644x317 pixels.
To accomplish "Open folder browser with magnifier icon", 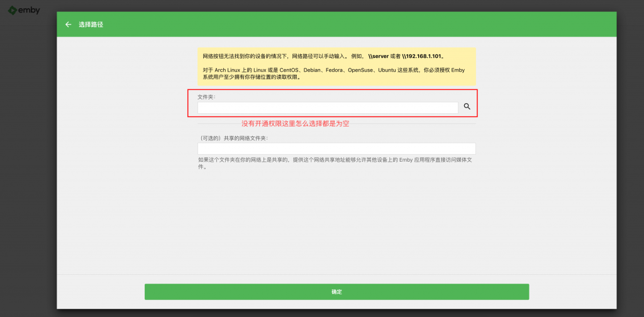I will pyautogui.click(x=467, y=106).
